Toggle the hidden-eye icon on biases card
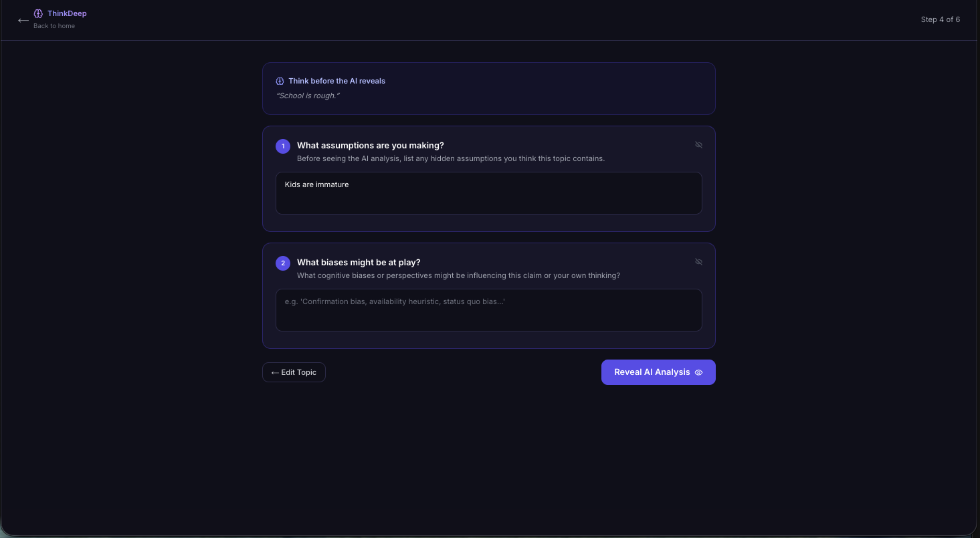 click(x=698, y=262)
